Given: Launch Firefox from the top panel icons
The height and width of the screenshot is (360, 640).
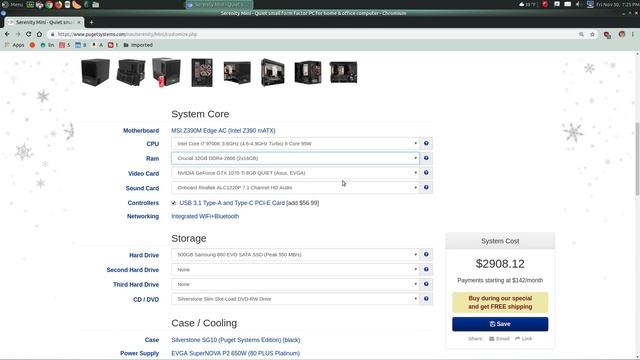Looking at the screenshot, I should click(x=58, y=4).
